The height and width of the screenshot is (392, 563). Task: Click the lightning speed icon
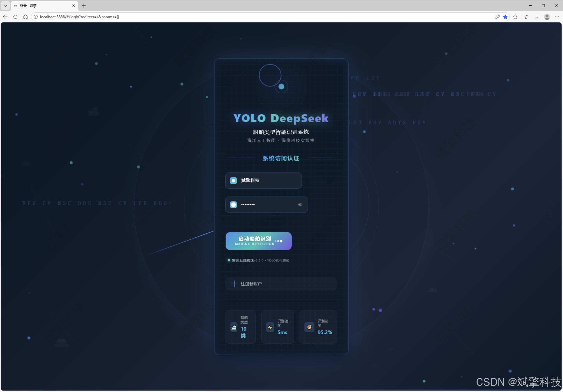(270, 327)
